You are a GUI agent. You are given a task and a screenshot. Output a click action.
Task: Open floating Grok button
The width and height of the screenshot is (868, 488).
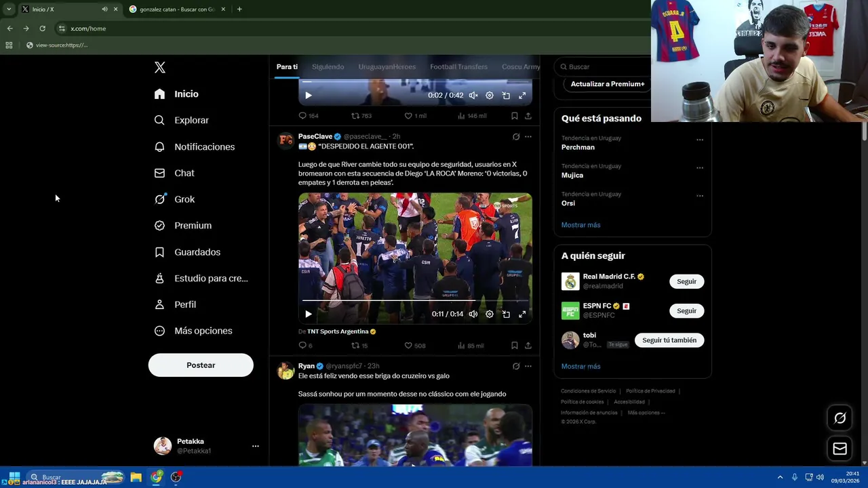click(x=840, y=418)
